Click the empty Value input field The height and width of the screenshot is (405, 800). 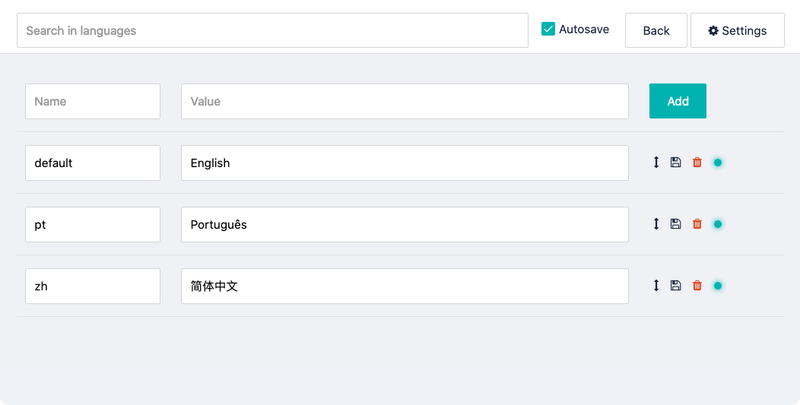pyautogui.click(x=405, y=101)
